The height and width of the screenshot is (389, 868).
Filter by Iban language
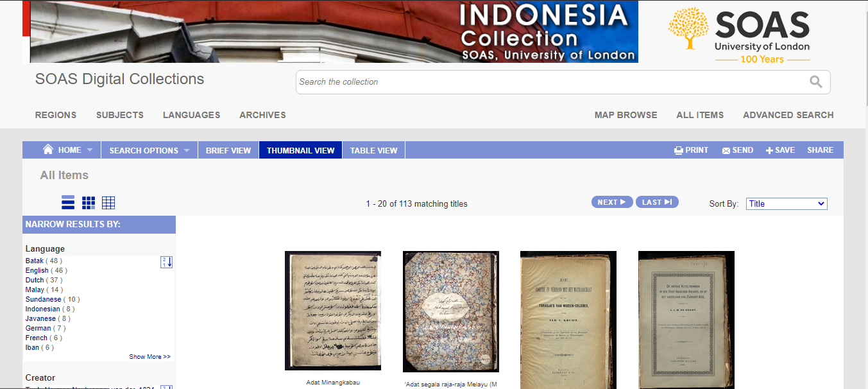[32, 347]
